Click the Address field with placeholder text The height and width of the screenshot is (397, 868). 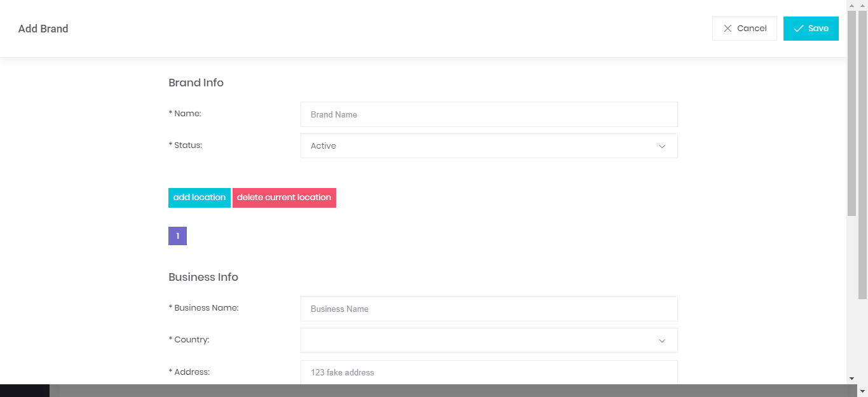(x=488, y=372)
